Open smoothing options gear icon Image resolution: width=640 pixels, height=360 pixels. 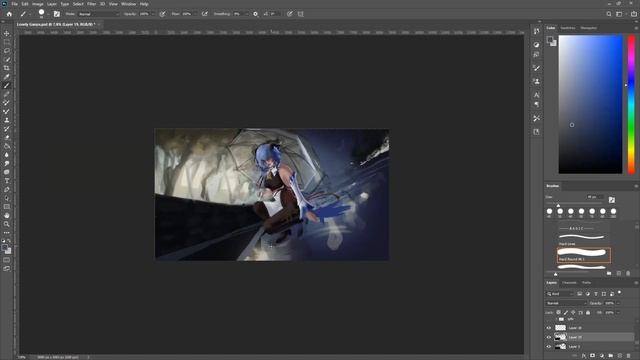tap(256, 14)
